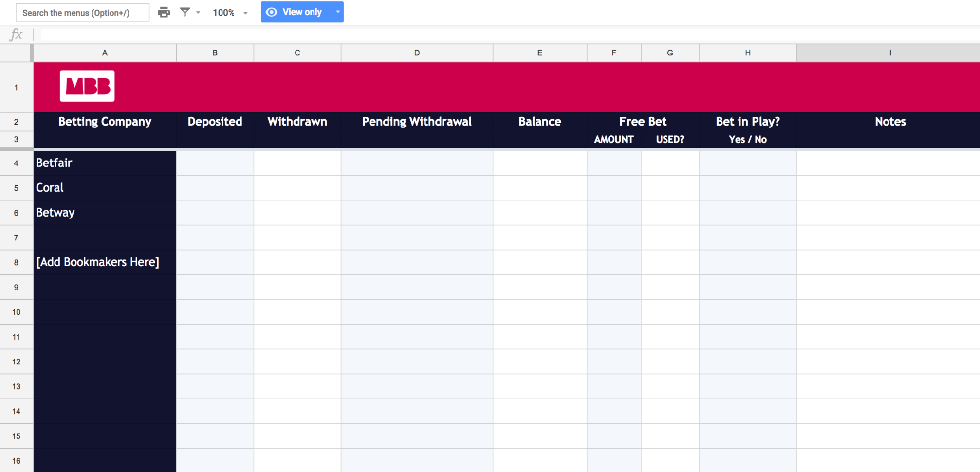The height and width of the screenshot is (472, 980).
Task: Click inside the search menus field
Action: pyautogui.click(x=82, y=12)
